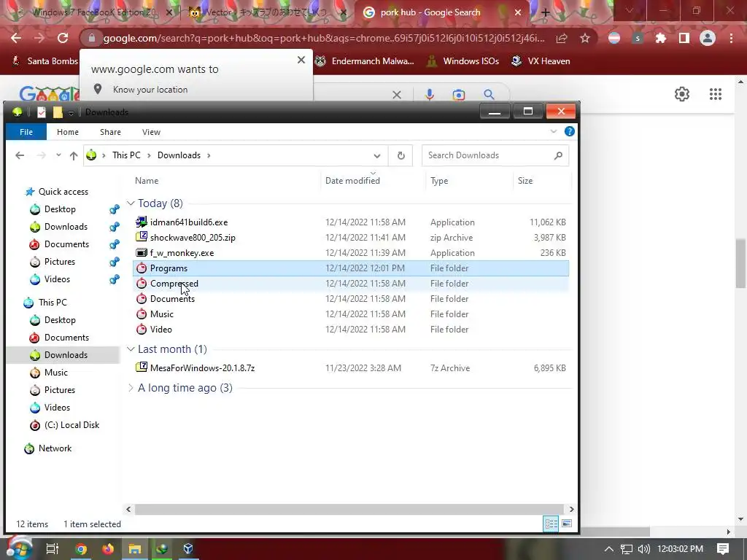Collapse the Today group

click(131, 203)
